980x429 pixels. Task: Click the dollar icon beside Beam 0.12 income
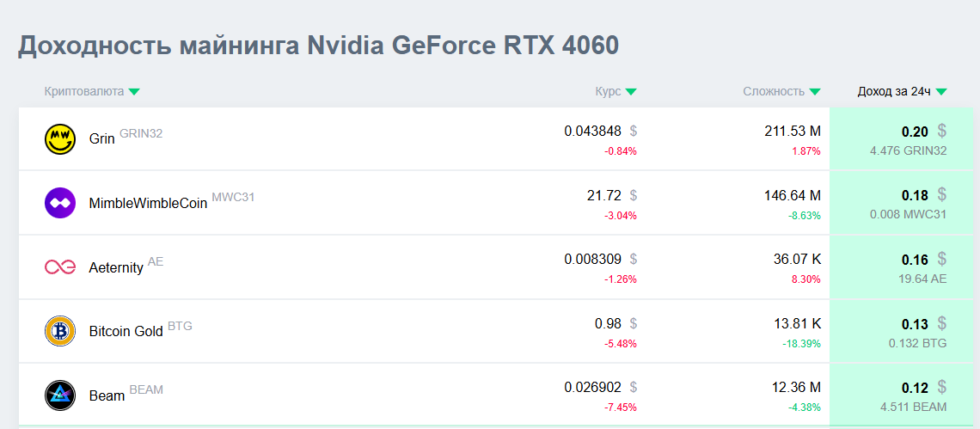coord(941,387)
